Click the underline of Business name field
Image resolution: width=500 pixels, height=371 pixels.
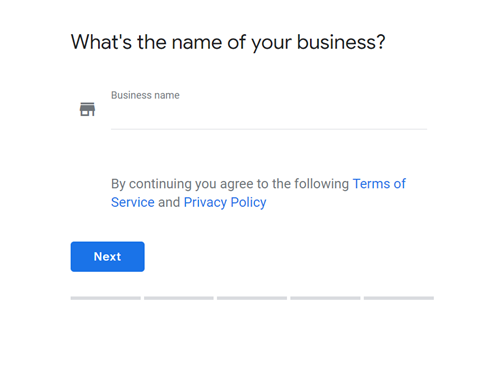pyautogui.click(x=269, y=129)
